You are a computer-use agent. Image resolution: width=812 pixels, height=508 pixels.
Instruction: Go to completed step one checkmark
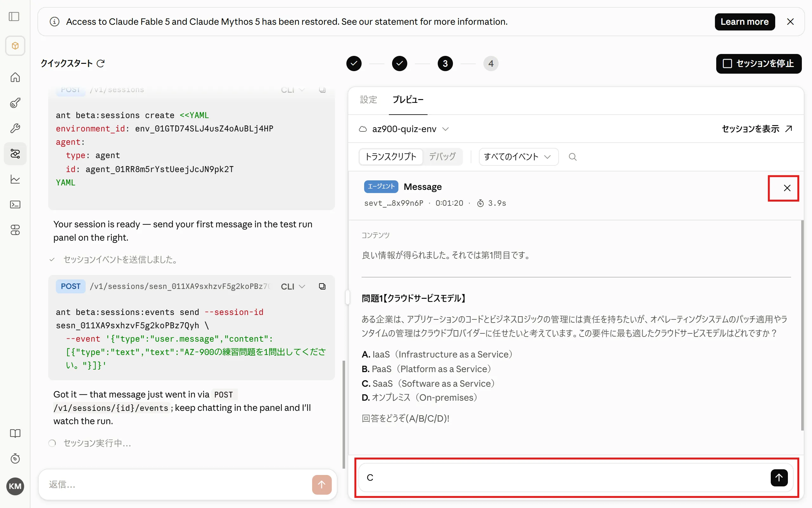tap(354, 63)
